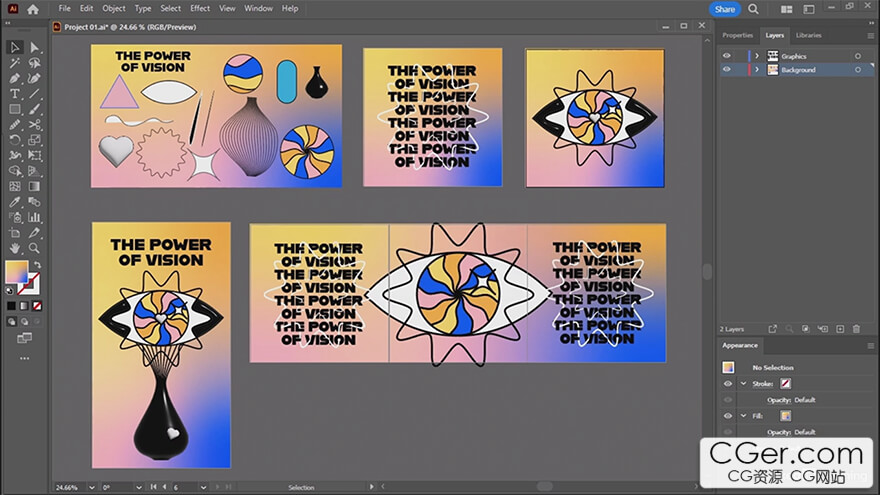Select the Column Graph tool
The width and height of the screenshot is (880, 495).
coord(35,217)
